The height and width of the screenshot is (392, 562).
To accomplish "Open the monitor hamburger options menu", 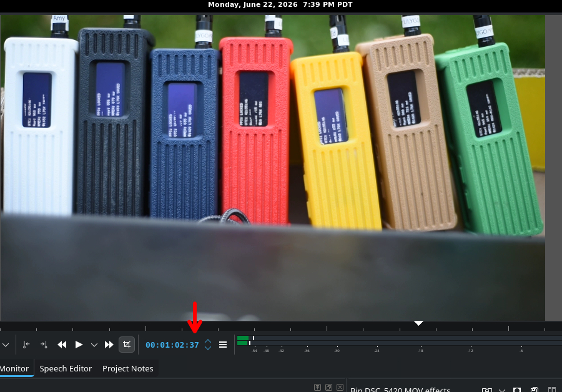I will tap(223, 345).
